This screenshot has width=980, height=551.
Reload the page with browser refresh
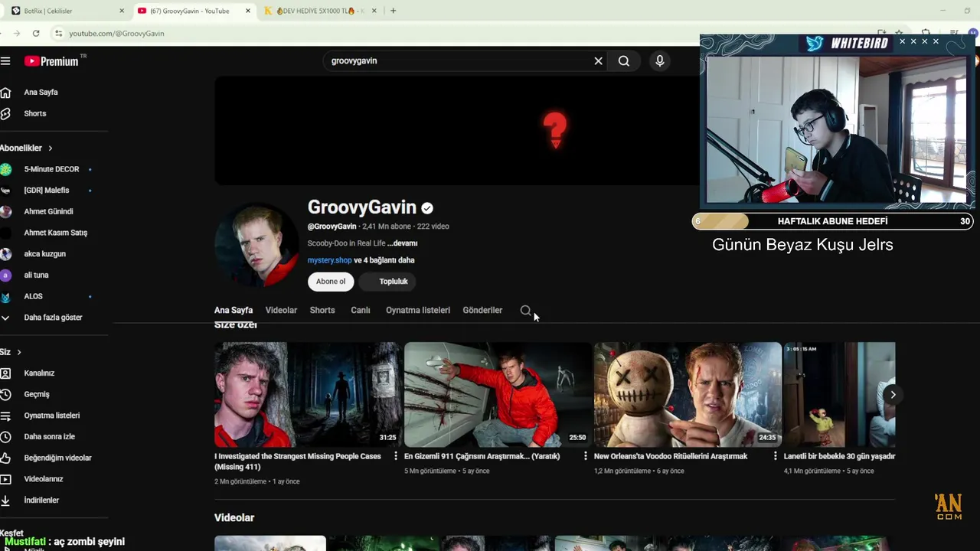click(x=36, y=34)
